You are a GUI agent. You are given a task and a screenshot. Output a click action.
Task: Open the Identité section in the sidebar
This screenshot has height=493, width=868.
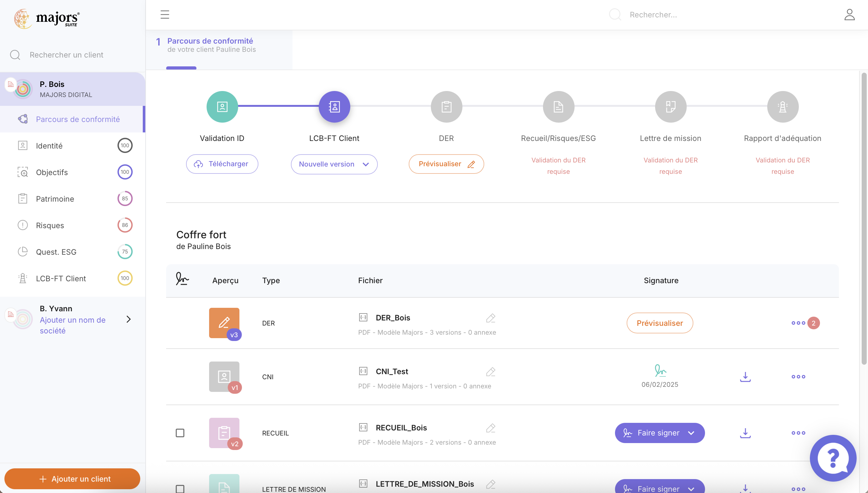pyautogui.click(x=49, y=146)
